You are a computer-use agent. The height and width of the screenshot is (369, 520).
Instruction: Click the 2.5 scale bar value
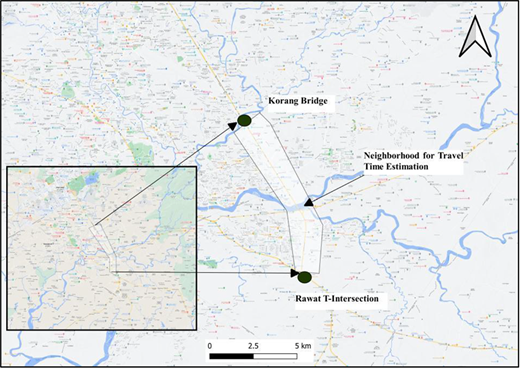point(253,346)
